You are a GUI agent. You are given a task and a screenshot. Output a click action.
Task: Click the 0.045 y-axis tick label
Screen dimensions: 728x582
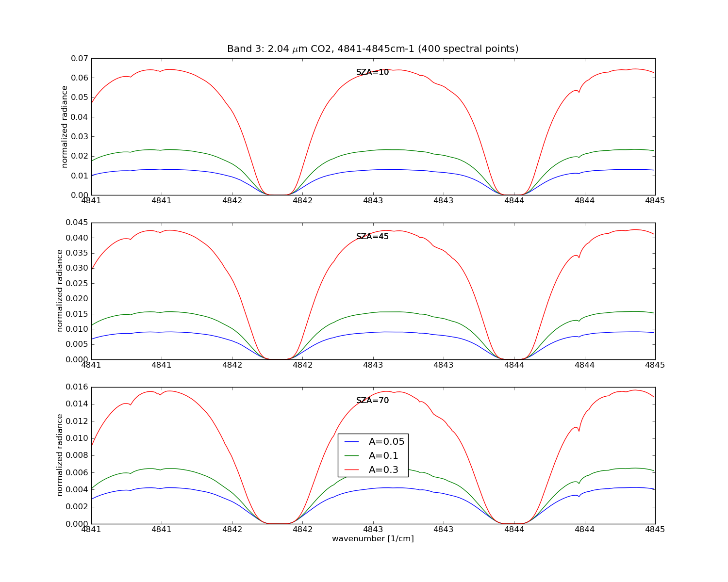coord(77,223)
